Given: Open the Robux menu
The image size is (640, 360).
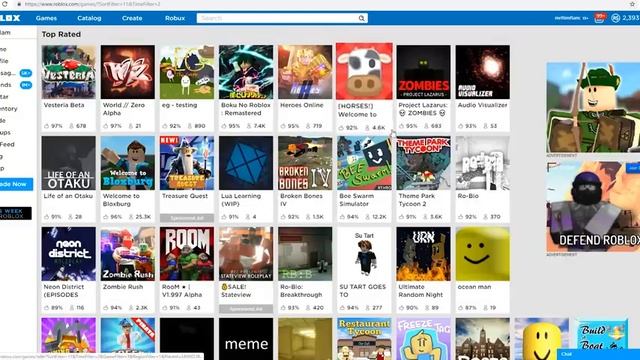Looking at the screenshot, I should click(x=175, y=18).
